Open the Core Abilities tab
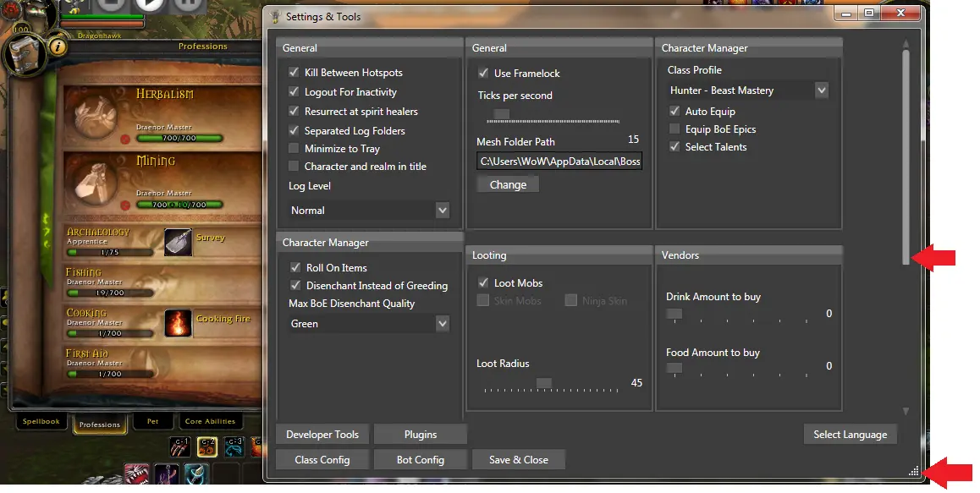Image resolution: width=980 pixels, height=493 pixels. point(211,421)
